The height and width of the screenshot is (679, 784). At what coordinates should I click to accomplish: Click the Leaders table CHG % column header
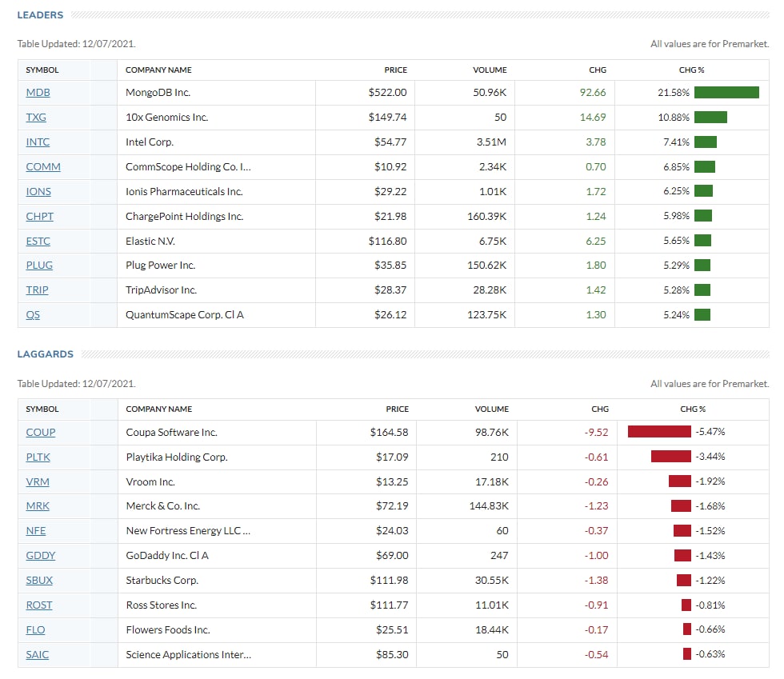point(691,70)
